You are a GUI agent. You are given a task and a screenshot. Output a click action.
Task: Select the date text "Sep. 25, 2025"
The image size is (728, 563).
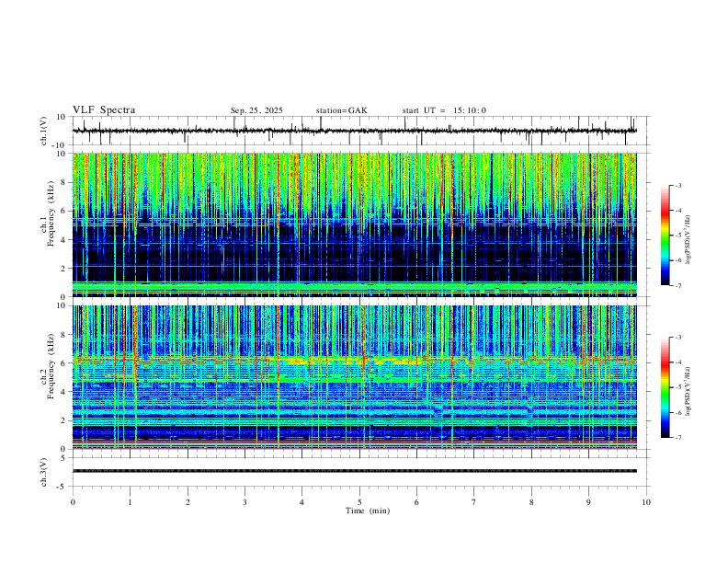click(256, 110)
